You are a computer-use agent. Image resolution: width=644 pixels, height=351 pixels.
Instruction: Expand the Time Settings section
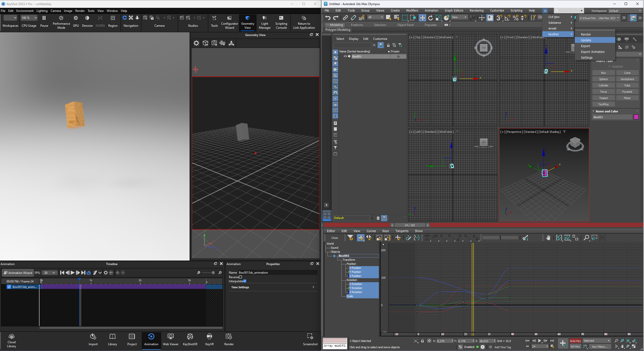[313, 287]
